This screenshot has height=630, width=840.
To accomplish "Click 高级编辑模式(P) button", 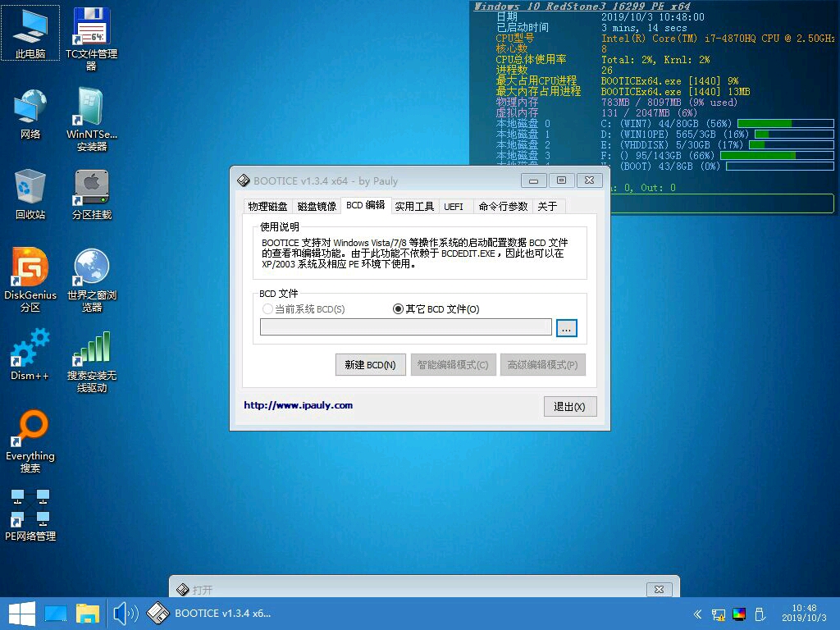I will [x=543, y=365].
